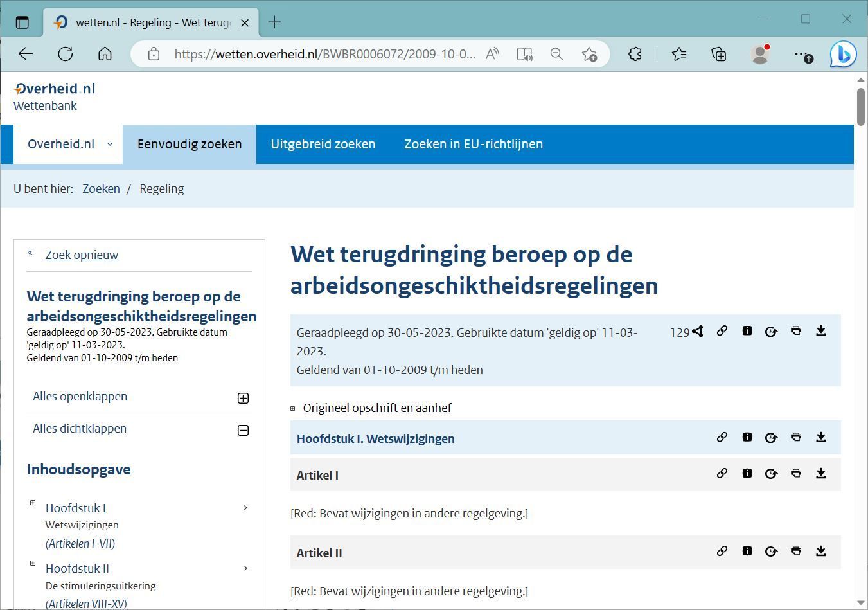This screenshot has width=868, height=610.
Task: Show info icon for Artikel I
Action: point(747,473)
